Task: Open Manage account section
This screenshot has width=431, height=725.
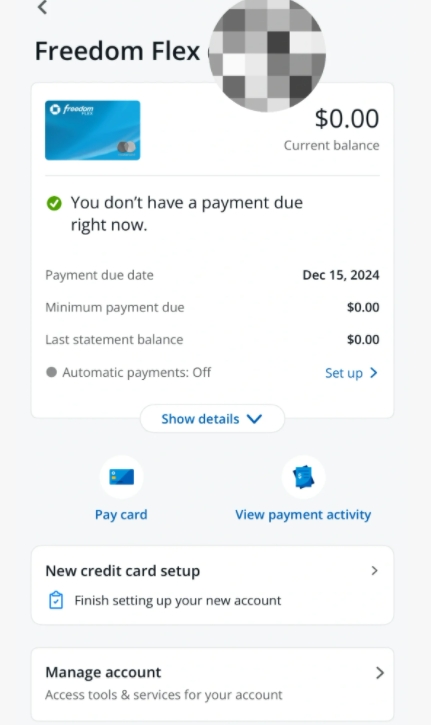Action: [x=212, y=684]
